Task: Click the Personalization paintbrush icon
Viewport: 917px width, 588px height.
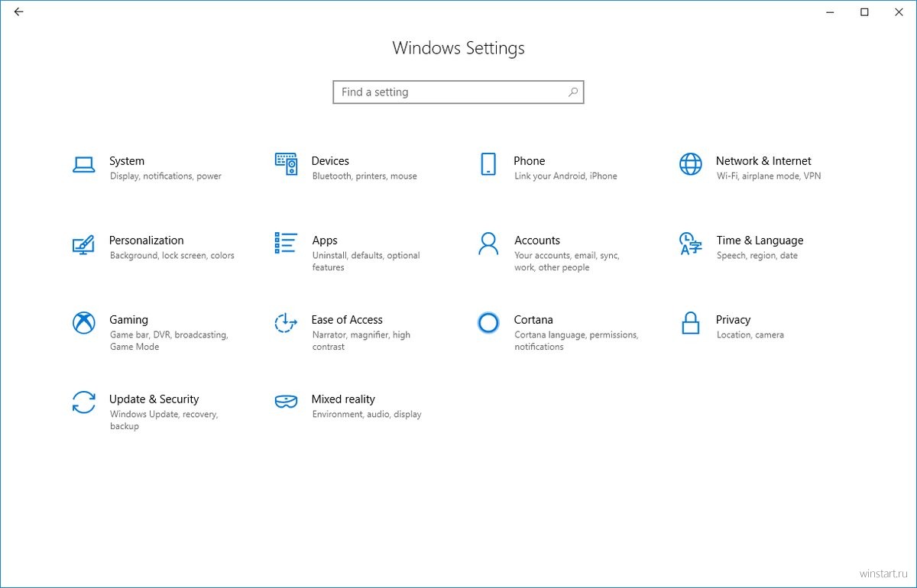Action: 83,244
